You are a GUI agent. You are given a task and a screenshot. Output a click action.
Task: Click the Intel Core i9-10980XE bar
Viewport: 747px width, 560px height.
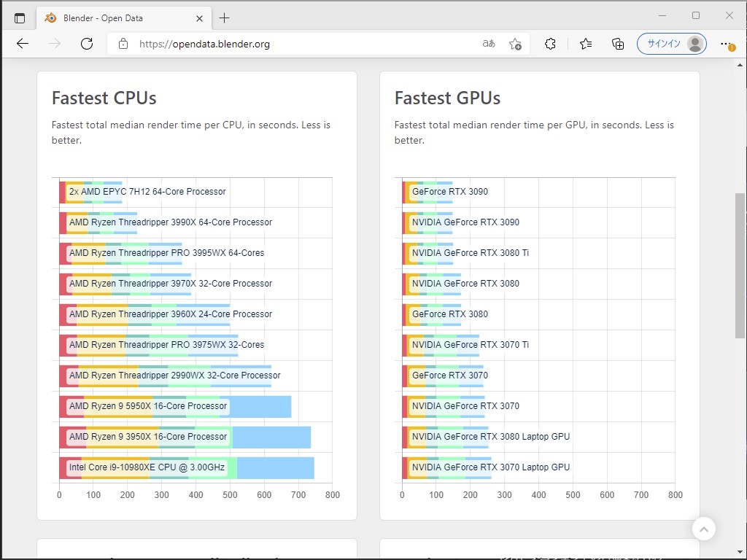tap(186, 467)
